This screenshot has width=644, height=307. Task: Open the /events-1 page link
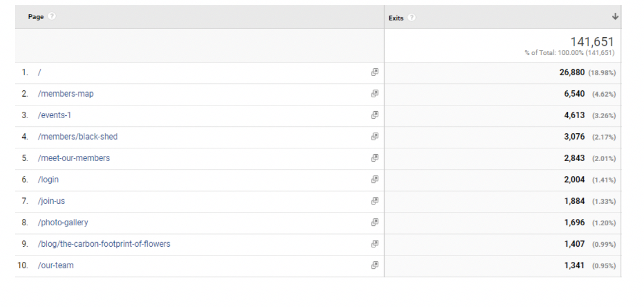pos(55,115)
